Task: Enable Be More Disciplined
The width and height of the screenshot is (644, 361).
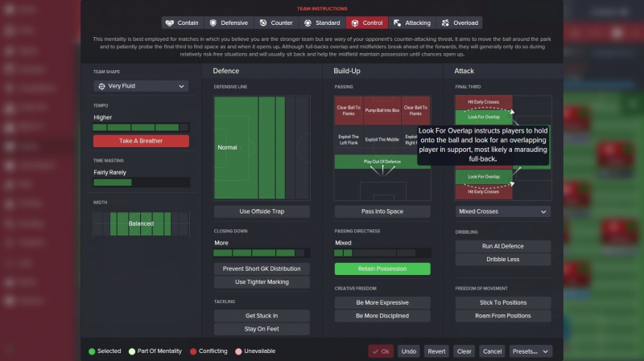Action: 382,315
